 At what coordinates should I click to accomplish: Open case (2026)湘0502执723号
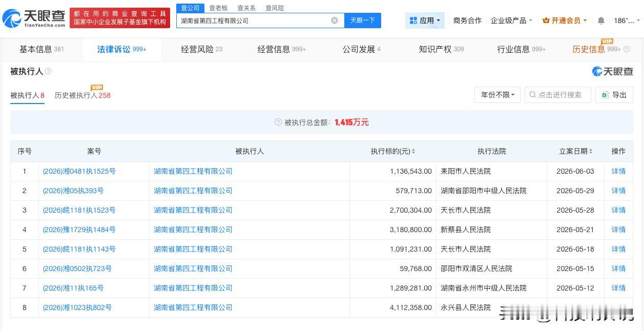coord(77,268)
